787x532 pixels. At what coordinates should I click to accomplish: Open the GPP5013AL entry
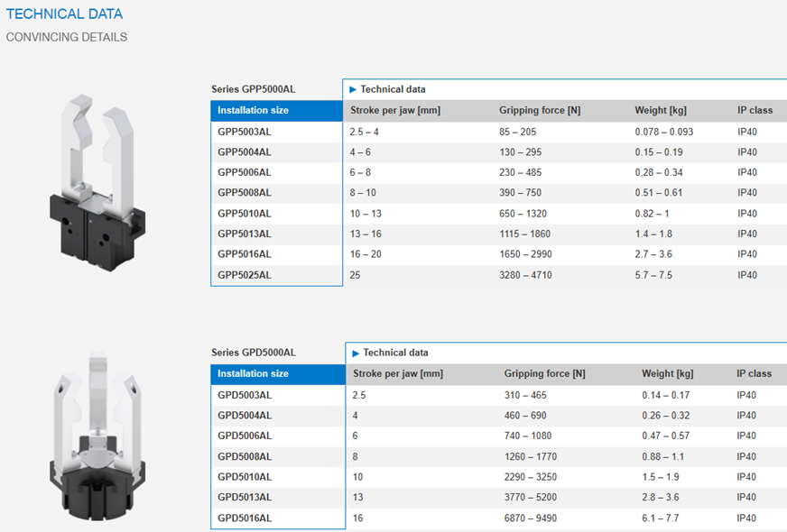[245, 234]
